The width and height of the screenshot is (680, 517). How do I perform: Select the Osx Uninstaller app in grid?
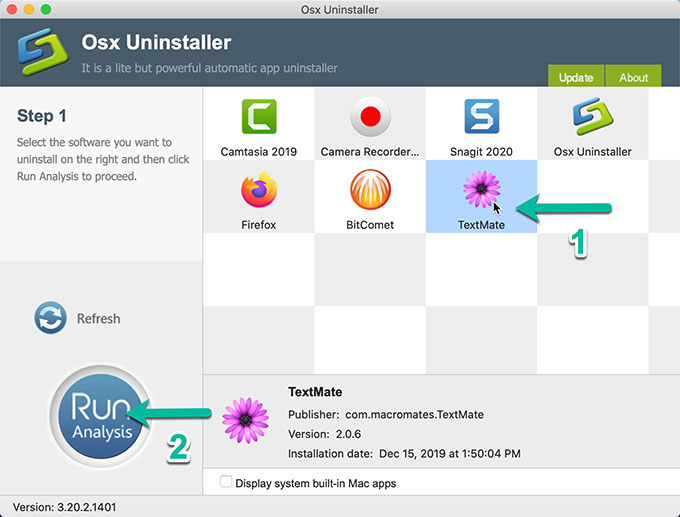point(593,116)
